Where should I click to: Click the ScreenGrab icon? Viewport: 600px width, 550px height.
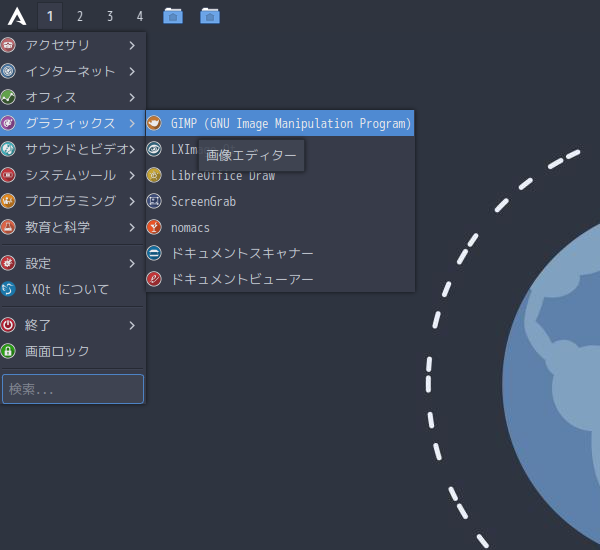(x=154, y=201)
